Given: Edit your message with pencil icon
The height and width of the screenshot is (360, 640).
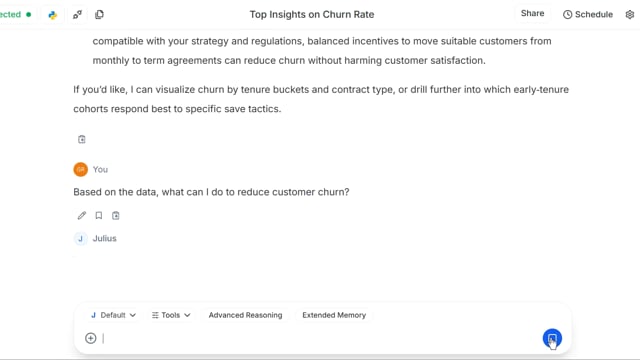Looking at the screenshot, I should (x=82, y=216).
